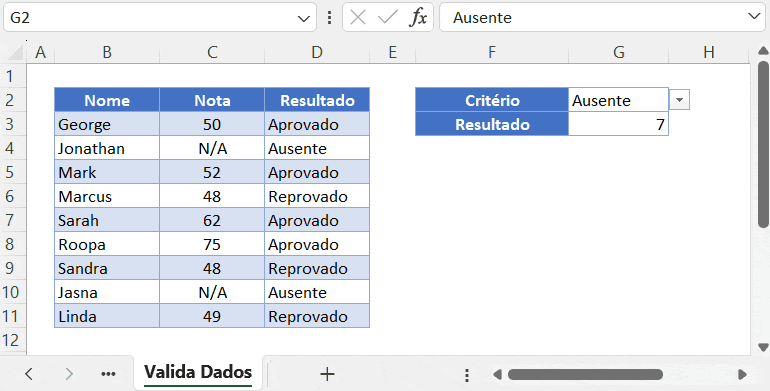The height and width of the screenshot is (391, 770).
Task: Click the formula bar vertical dots handle
Action: click(x=330, y=18)
